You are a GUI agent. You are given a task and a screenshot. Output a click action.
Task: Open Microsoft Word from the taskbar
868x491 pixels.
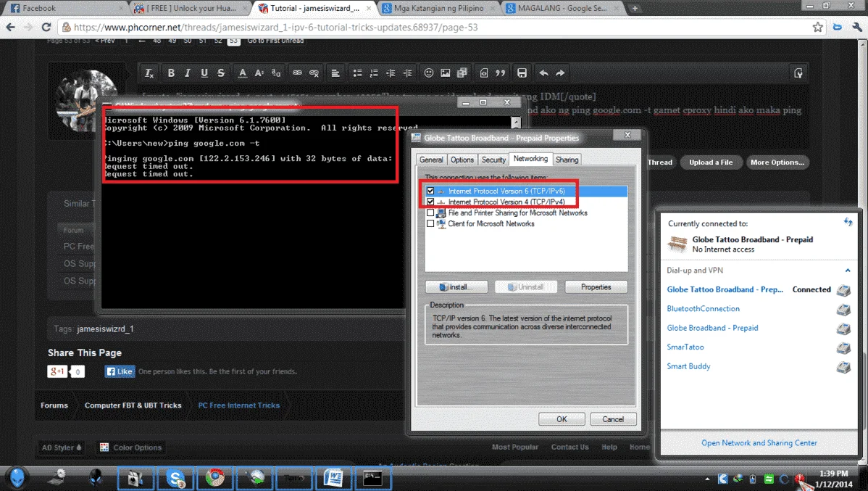pos(333,478)
